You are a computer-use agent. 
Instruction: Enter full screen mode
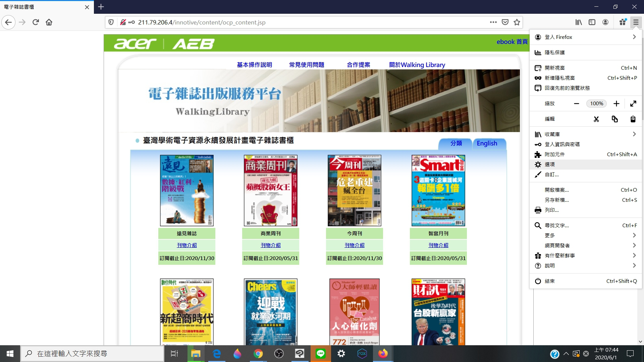tap(633, 104)
